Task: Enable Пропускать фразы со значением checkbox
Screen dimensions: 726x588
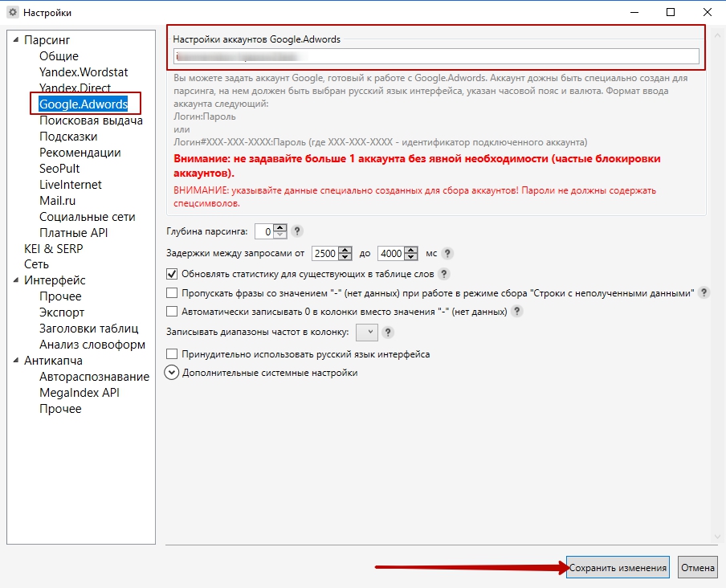Action: pos(172,292)
